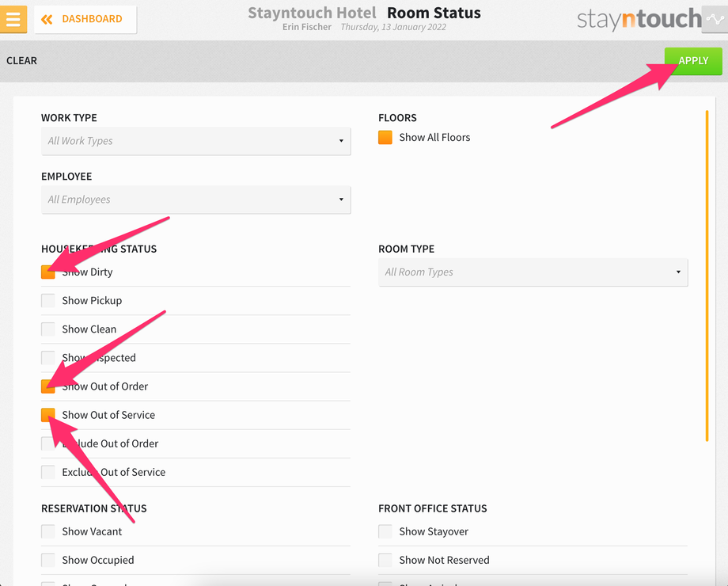Click the user name Erin Fischer
The image size is (728, 586).
(306, 27)
